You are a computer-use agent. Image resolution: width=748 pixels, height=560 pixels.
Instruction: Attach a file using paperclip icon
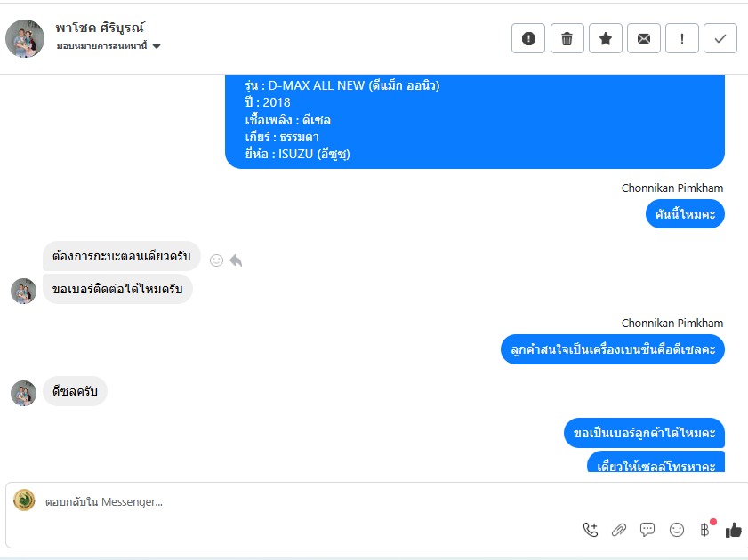tap(619, 530)
